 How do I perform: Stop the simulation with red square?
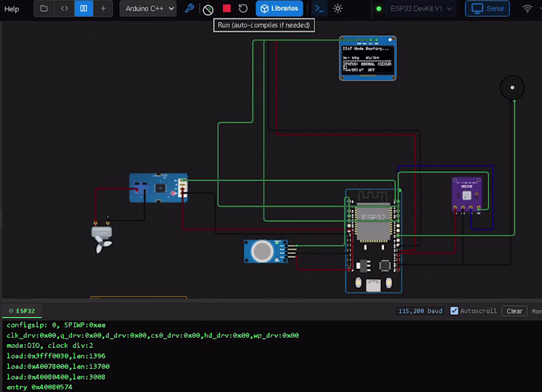[227, 8]
